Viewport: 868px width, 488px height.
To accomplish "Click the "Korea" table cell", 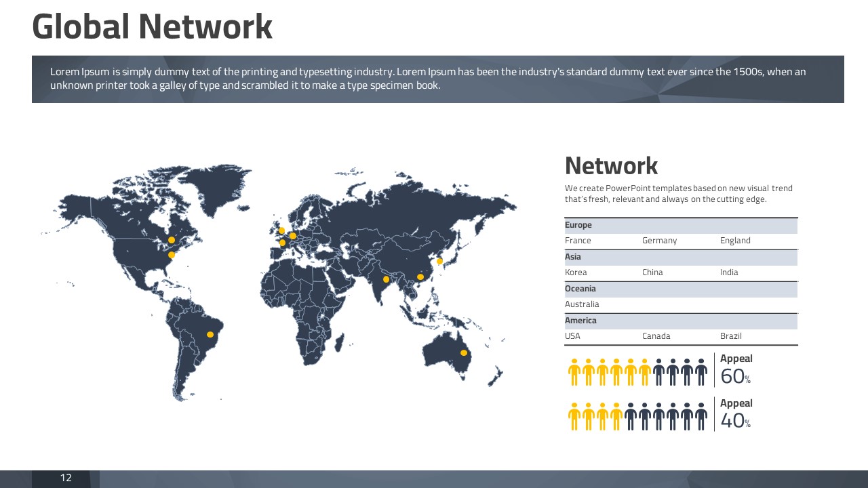I will tap(576, 272).
